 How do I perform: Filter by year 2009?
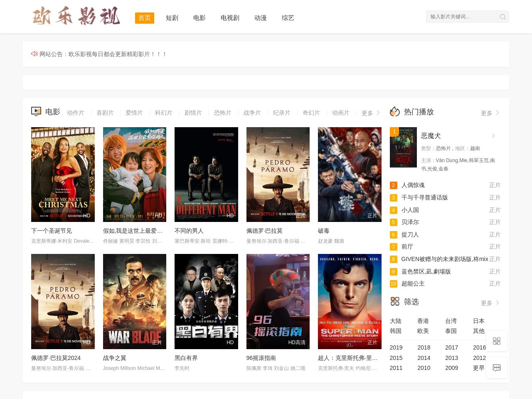coord(452,368)
